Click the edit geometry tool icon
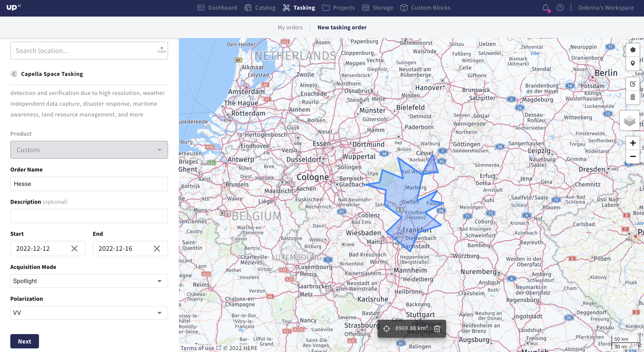 point(633,84)
